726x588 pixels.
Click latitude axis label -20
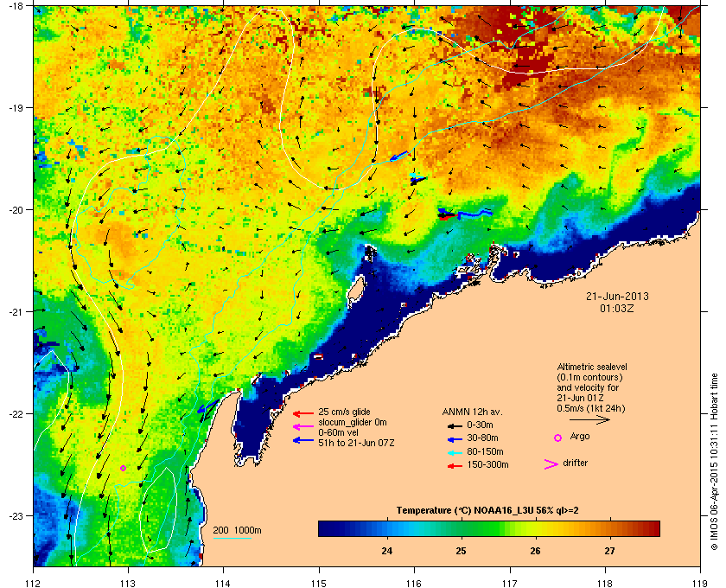16,210
